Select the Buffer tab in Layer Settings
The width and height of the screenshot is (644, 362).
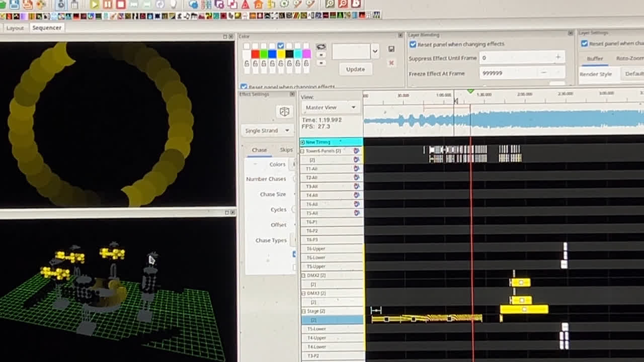(x=595, y=59)
